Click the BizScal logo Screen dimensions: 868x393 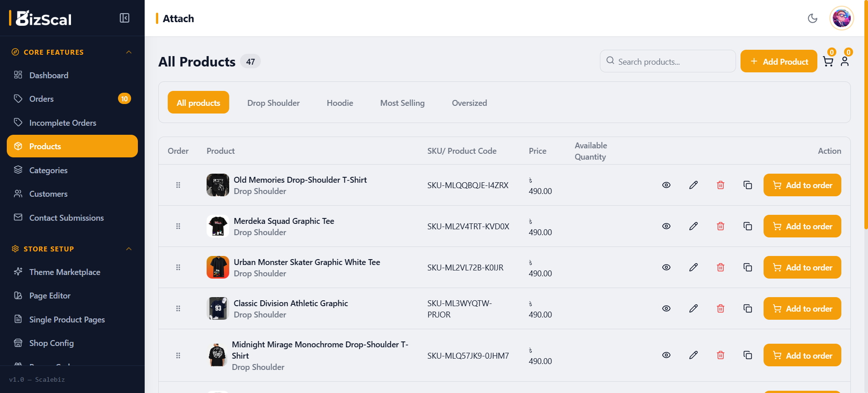pos(40,18)
